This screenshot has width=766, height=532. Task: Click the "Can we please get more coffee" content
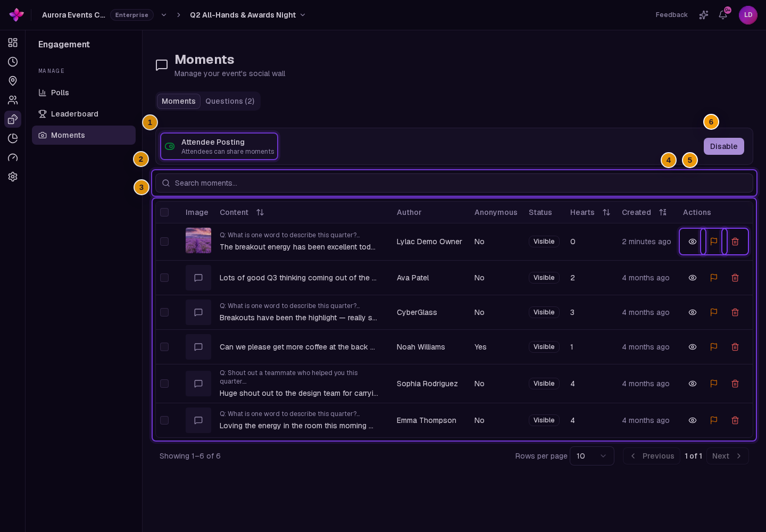point(297,347)
